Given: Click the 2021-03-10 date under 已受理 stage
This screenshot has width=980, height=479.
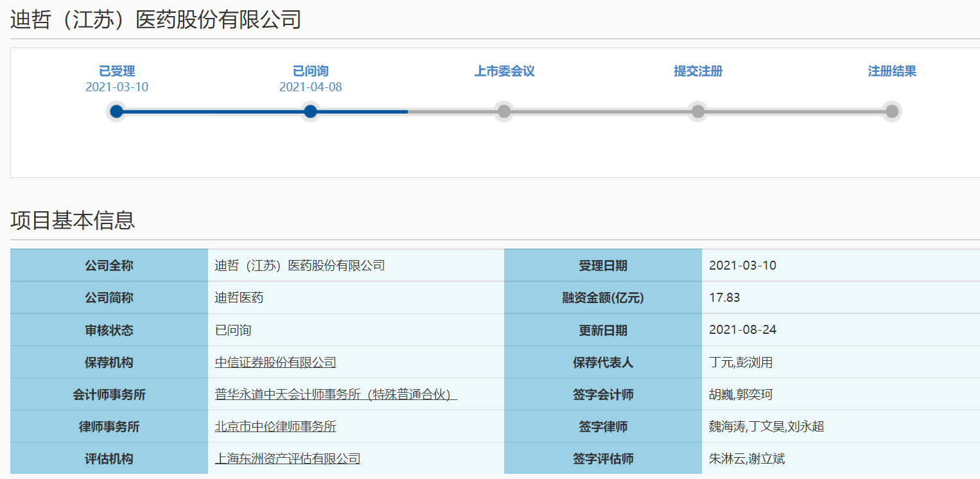Looking at the screenshot, I should click(117, 87).
